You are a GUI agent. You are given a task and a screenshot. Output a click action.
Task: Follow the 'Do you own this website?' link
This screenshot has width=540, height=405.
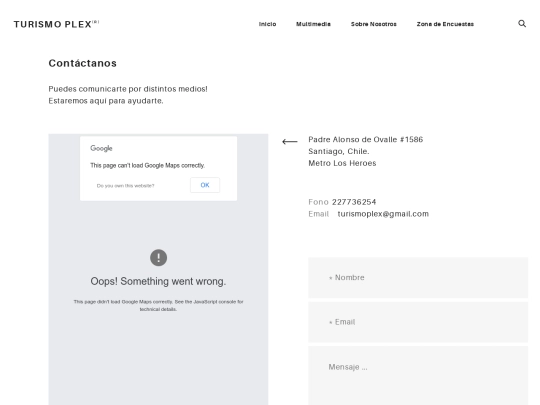tap(125, 186)
